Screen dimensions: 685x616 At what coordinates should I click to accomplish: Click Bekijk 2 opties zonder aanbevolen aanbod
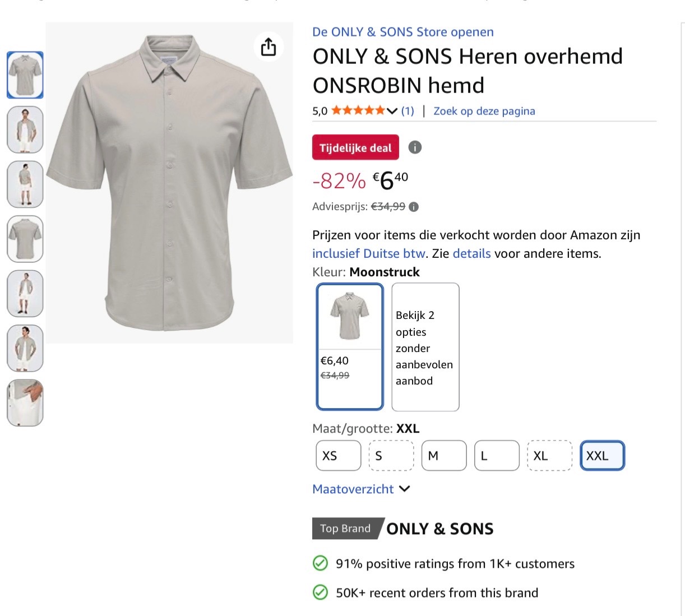[x=425, y=348]
